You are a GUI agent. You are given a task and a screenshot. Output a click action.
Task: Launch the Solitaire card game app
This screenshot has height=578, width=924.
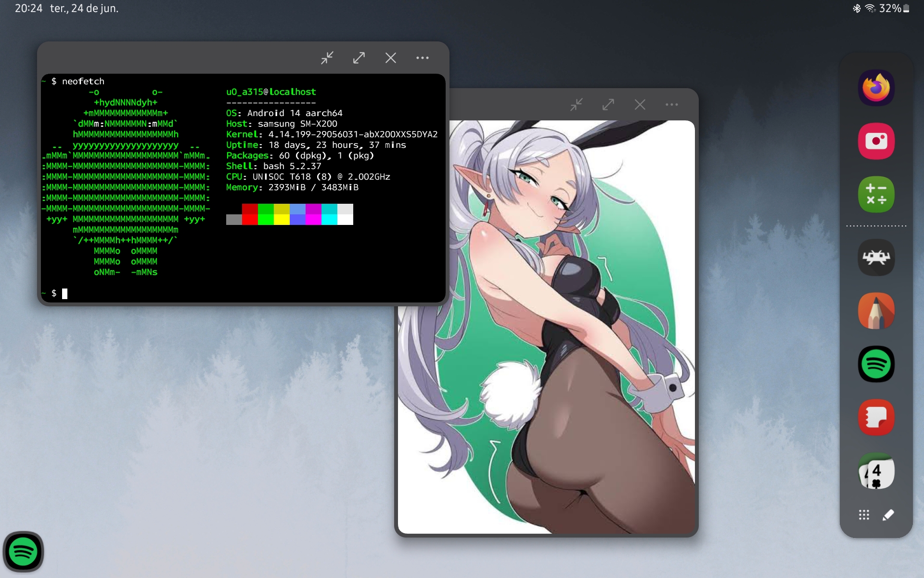(x=876, y=471)
